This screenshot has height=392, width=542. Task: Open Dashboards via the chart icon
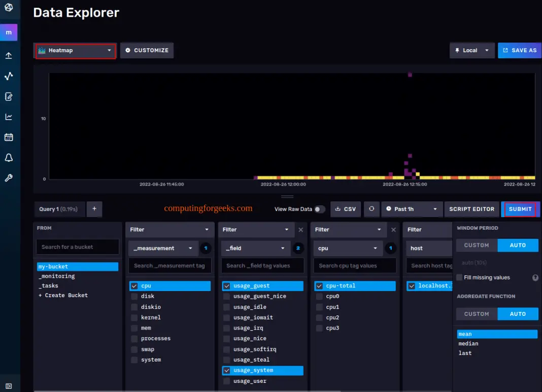[x=9, y=116]
